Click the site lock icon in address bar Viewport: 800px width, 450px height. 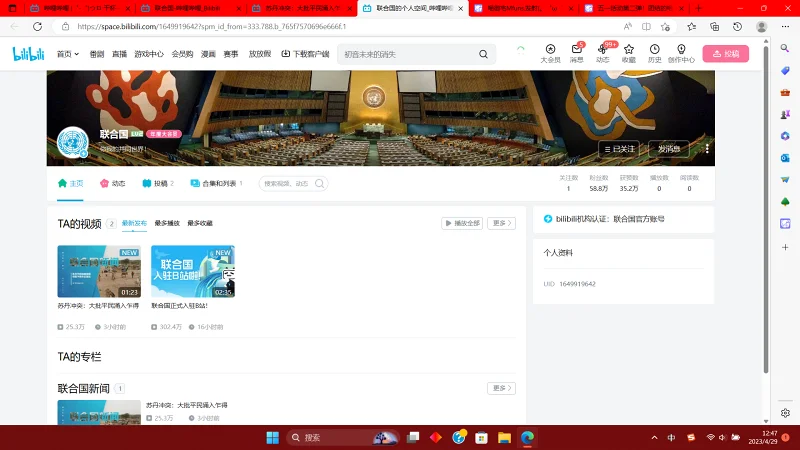tap(65, 27)
